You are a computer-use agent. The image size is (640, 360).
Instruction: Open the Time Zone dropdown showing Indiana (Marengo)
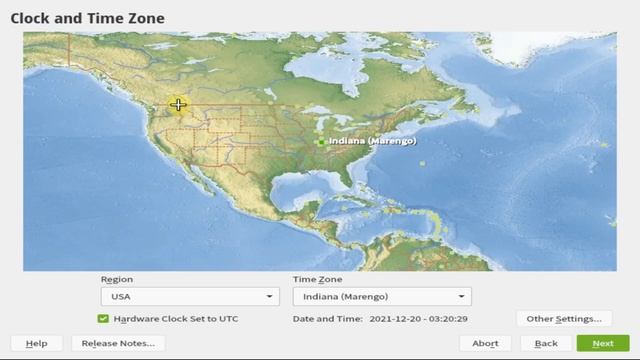(382, 297)
